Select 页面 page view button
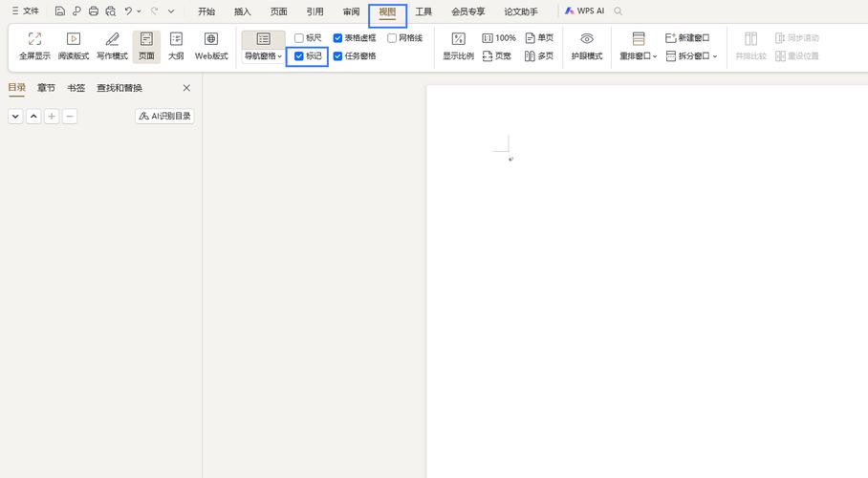The height and width of the screenshot is (478, 868). coord(146,47)
